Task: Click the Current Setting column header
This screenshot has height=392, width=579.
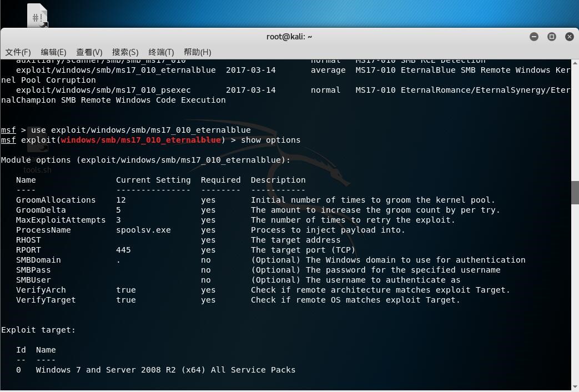Action: coord(153,180)
